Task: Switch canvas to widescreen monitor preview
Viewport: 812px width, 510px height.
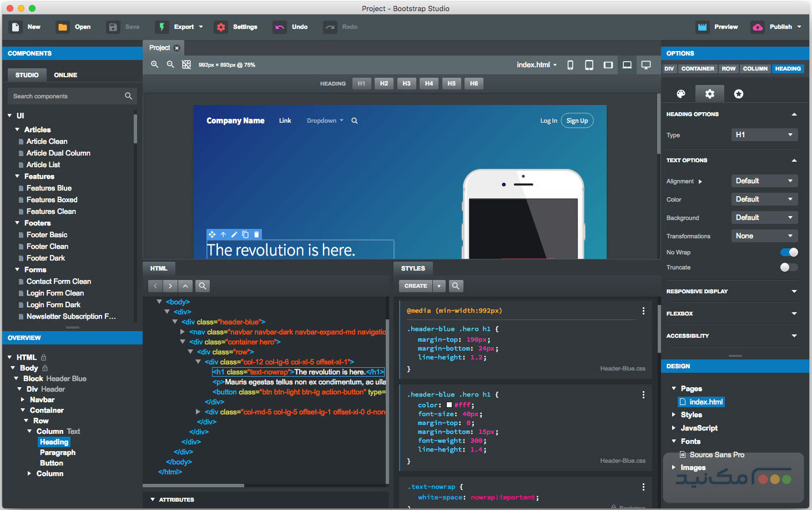Action: pyautogui.click(x=646, y=64)
